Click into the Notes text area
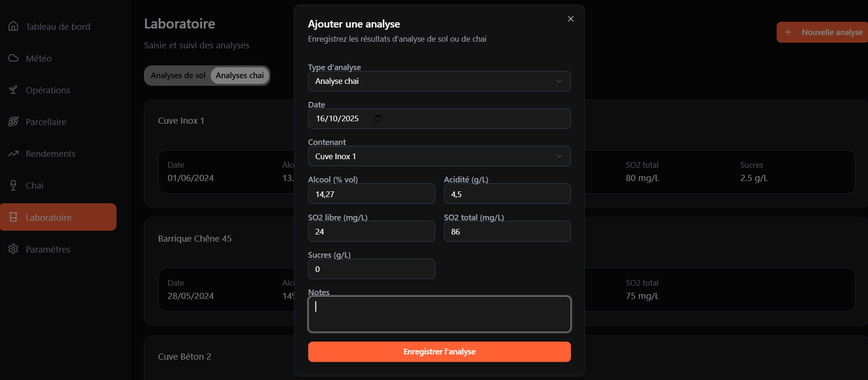The height and width of the screenshot is (380, 868). 439,314
